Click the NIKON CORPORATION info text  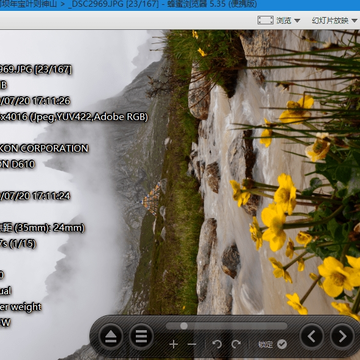(44, 148)
